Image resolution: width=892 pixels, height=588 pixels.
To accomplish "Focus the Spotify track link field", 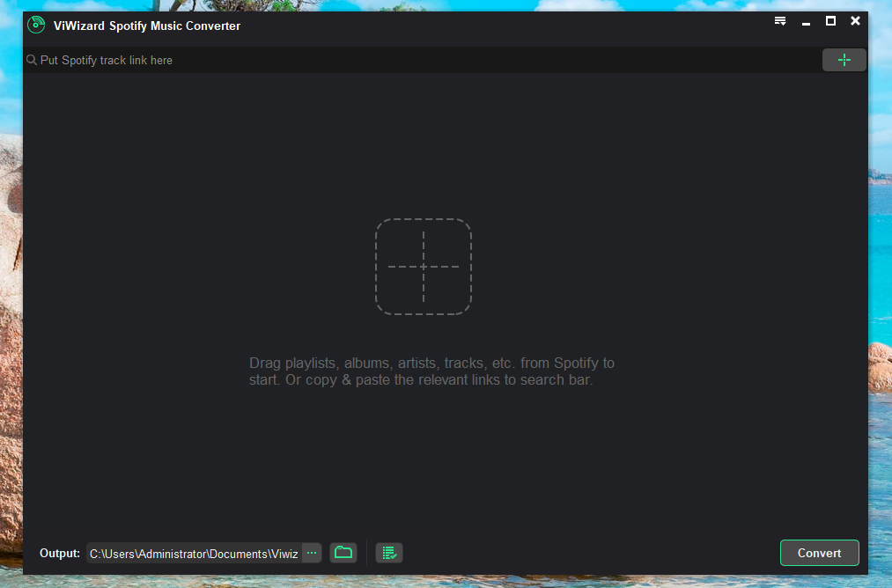I will (423, 61).
